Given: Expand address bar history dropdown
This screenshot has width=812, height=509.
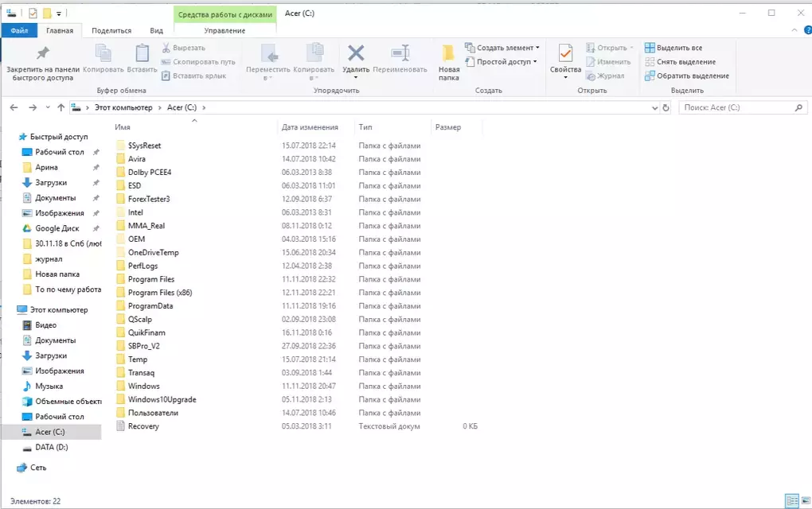Looking at the screenshot, I should pyautogui.click(x=654, y=107).
